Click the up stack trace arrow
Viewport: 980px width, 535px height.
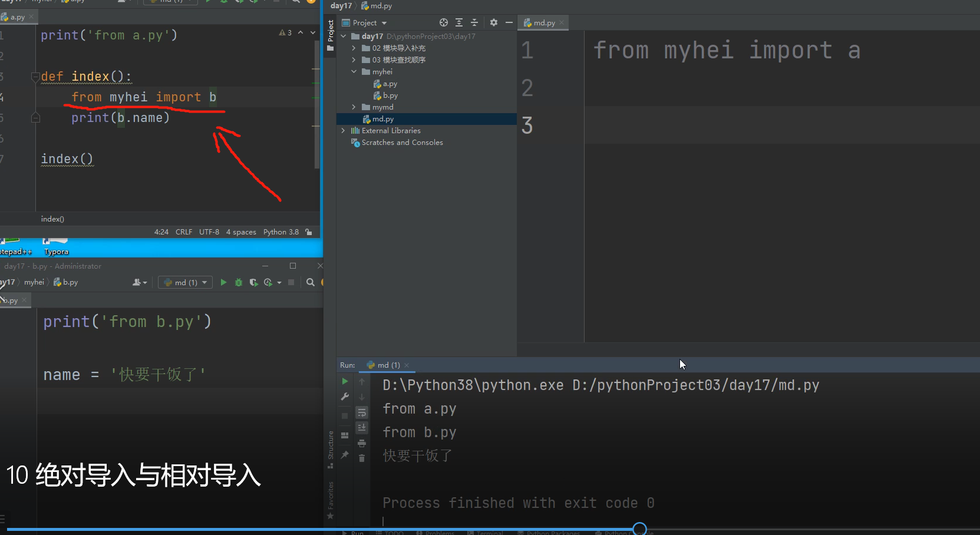point(362,382)
